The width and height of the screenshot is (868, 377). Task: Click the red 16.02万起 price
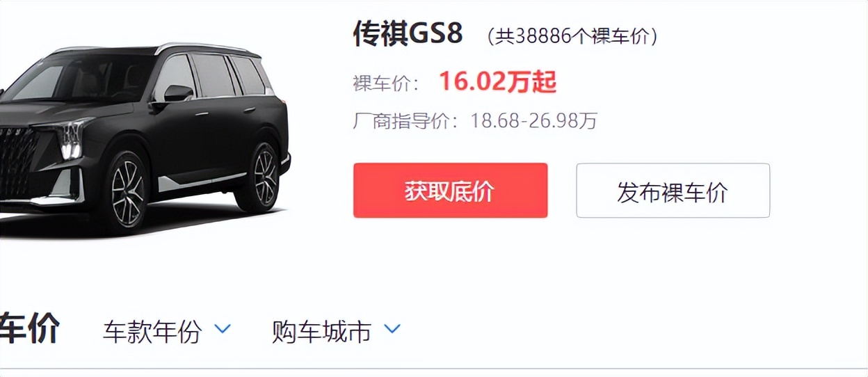point(497,82)
